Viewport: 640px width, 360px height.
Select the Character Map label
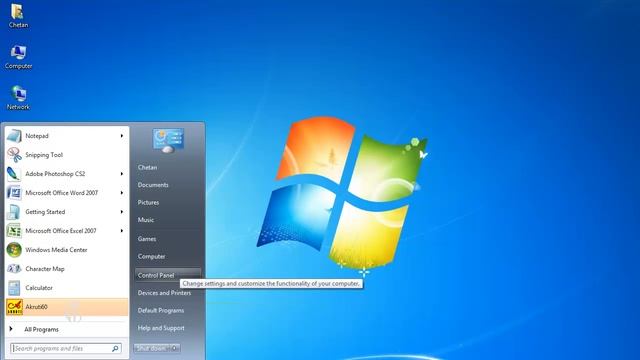pos(45,269)
